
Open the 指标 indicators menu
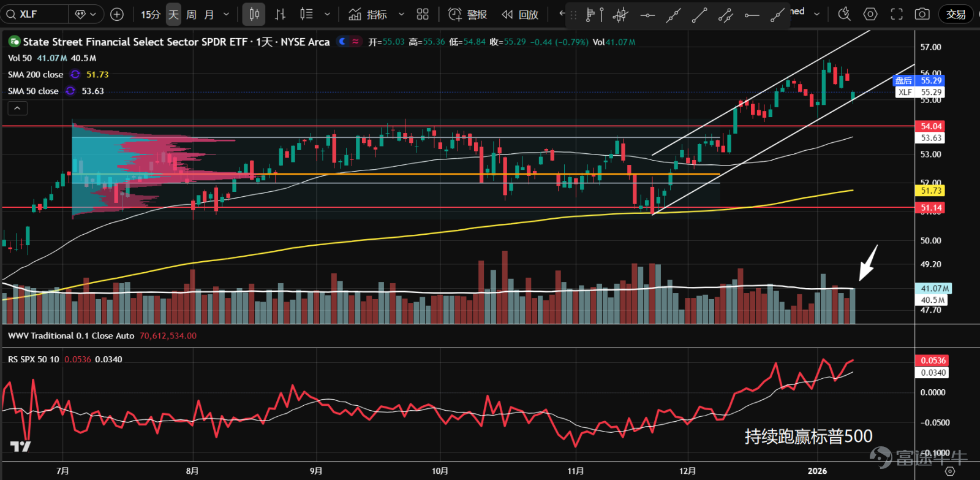click(368, 14)
